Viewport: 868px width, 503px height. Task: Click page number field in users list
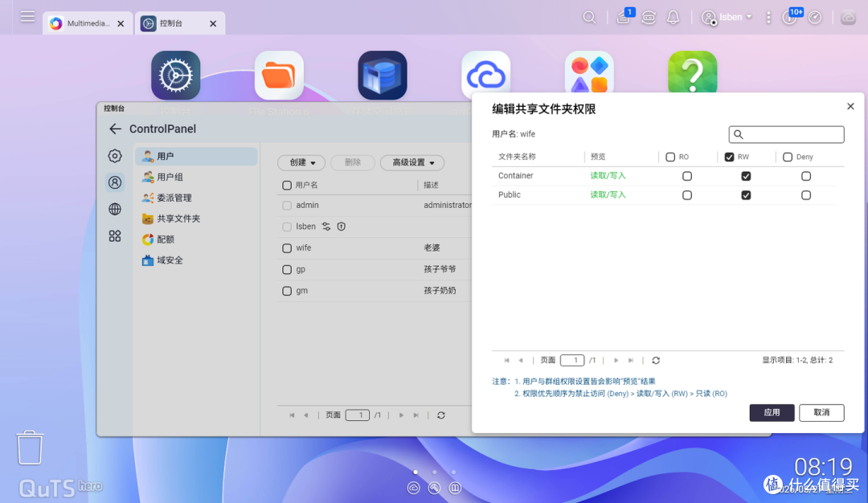pos(357,415)
